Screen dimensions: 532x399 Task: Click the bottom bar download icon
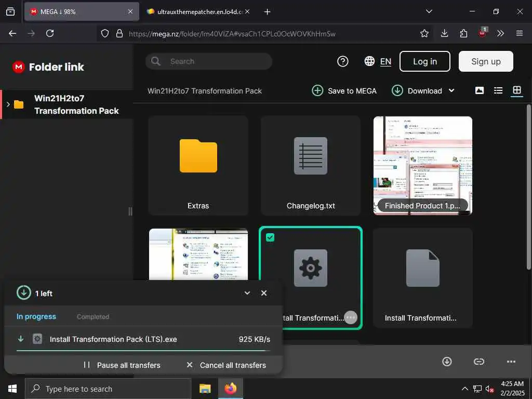coord(447,362)
